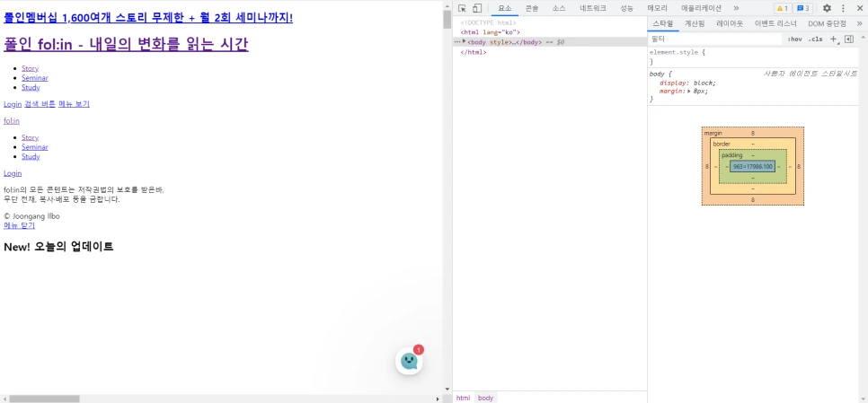Show more DevTools panels with » chevron
868x403 pixels.
point(736,8)
